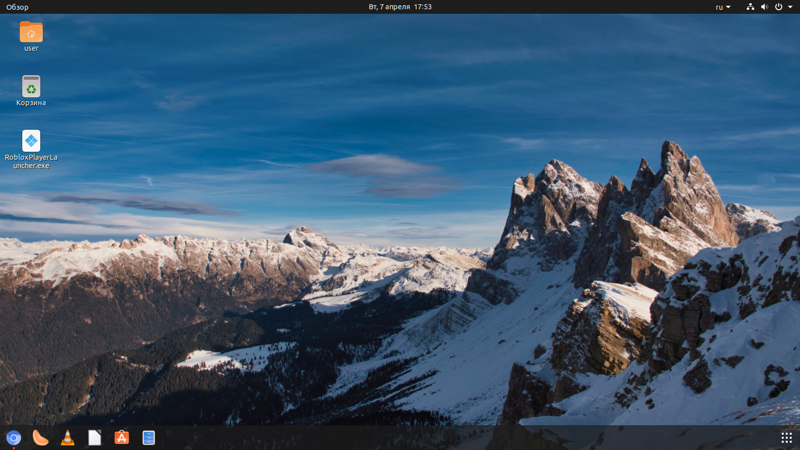
Task: Open the blue file manager cabinet icon
Action: (x=148, y=438)
